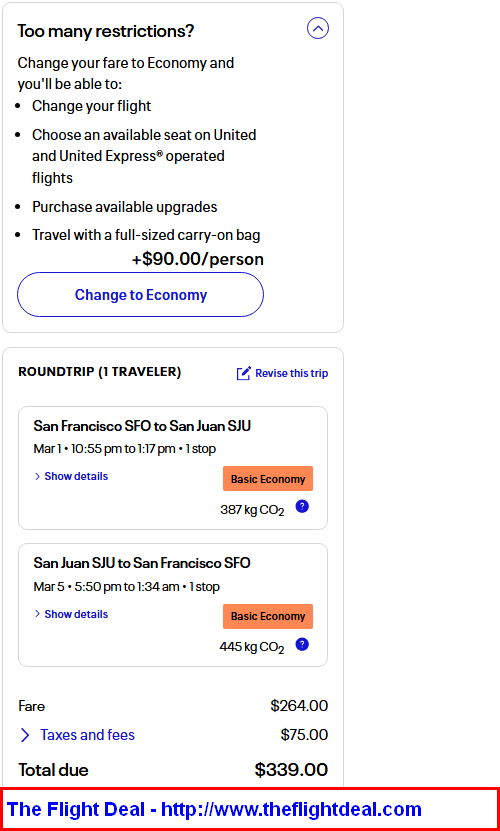Image resolution: width=500 pixels, height=831 pixels.
Task: Open the 'Revise this trip' link text
Action: [x=292, y=373]
